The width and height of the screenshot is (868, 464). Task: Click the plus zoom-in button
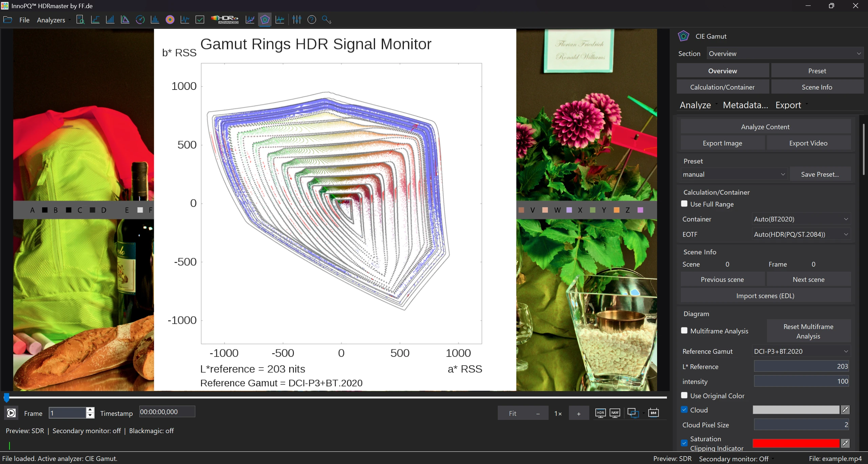(579, 413)
